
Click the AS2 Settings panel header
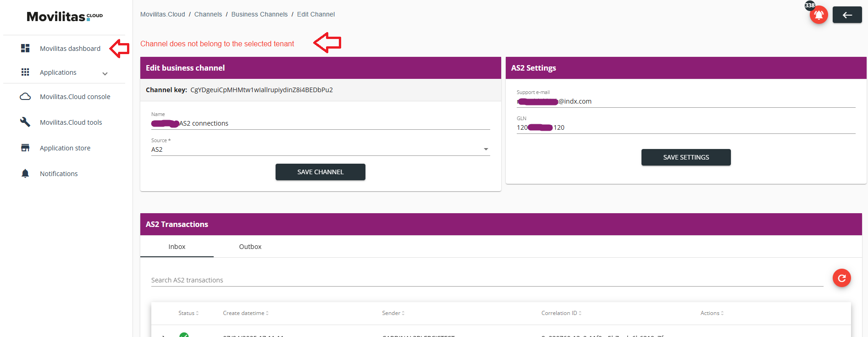(x=686, y=68)
